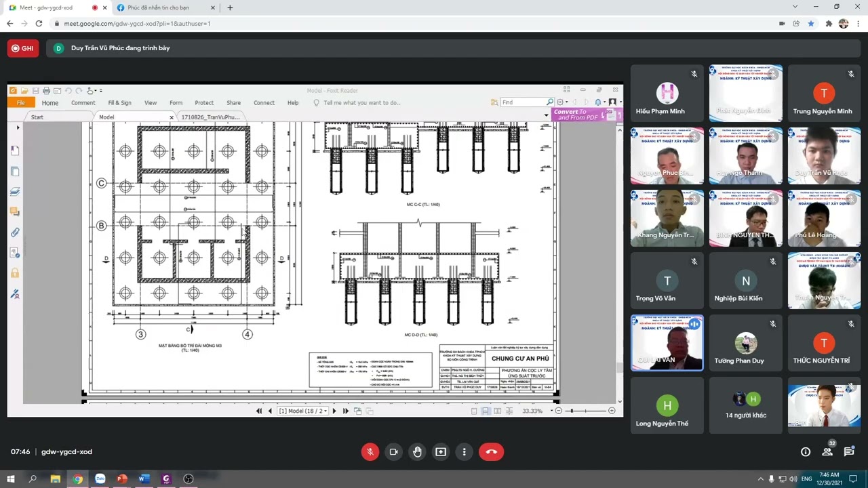Image resolution: width=868 pixels, height=488 pixels.
Task: Open Windows Start menu
Action: 11,479
